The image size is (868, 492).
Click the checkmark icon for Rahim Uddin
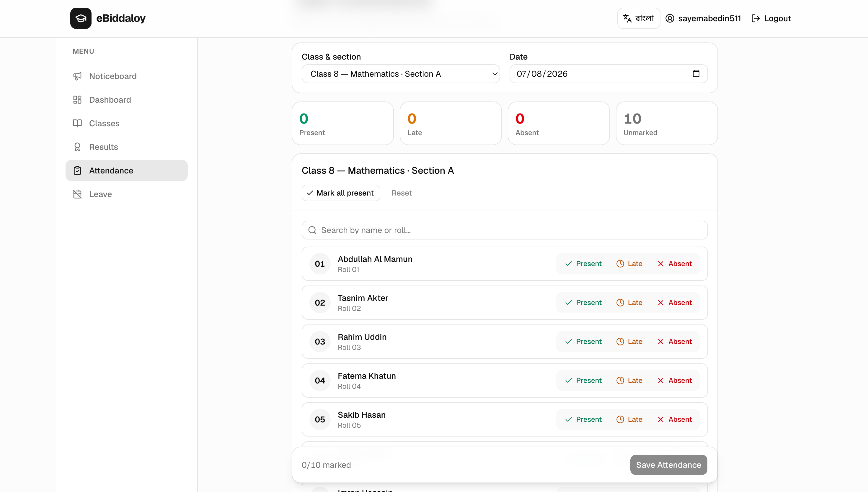coord(568,341)
